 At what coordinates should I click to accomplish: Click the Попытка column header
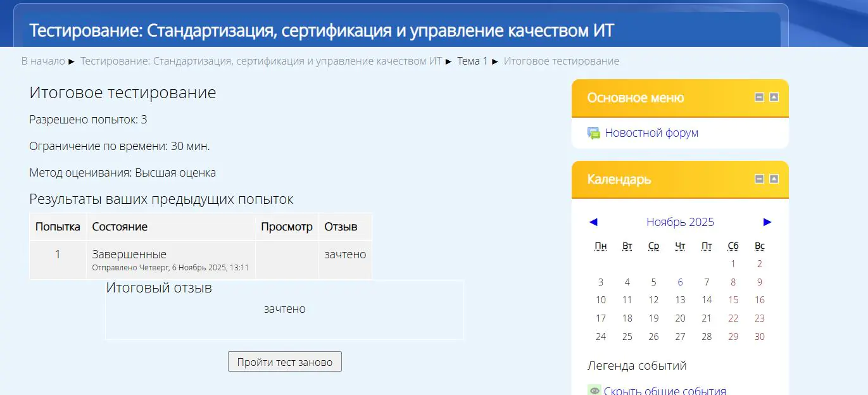coord(58,227)
